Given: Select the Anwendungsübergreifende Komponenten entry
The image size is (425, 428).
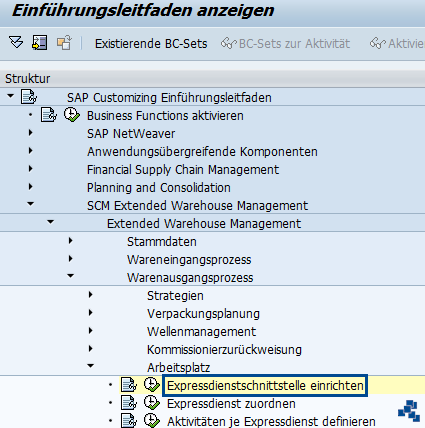Looking at the screenshot, I should [x=202, y=152].
